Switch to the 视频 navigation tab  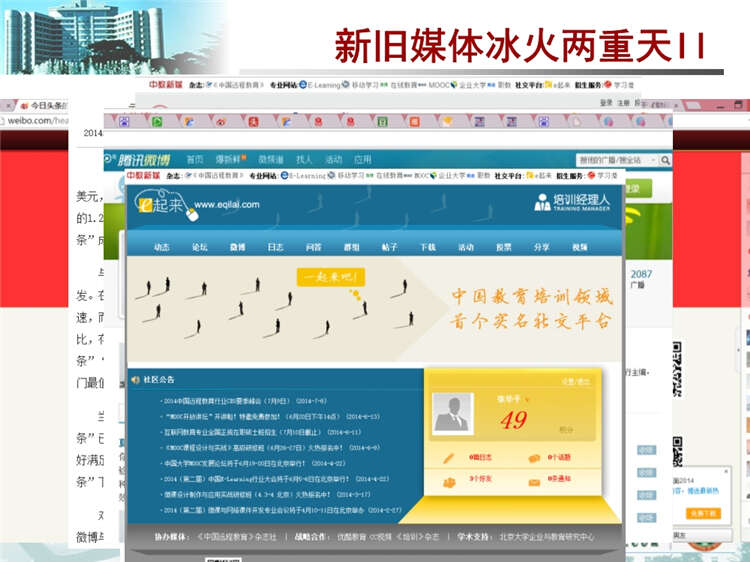click(580, 247)
